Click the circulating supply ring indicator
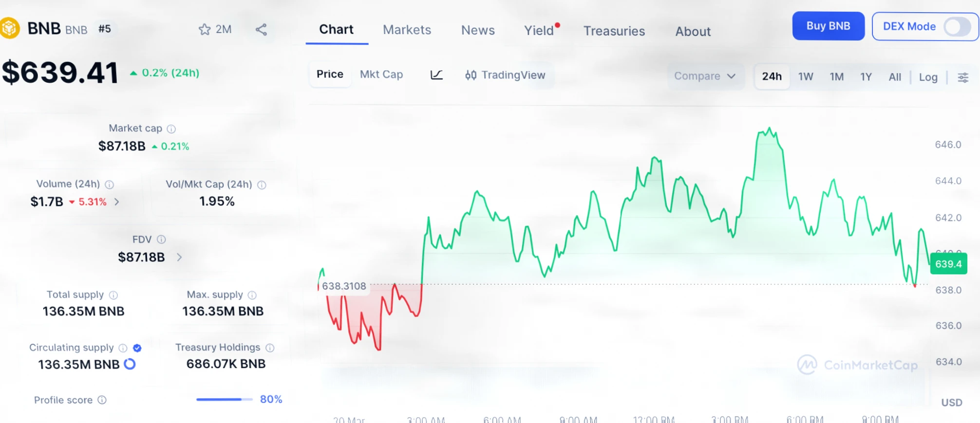The width and height of the screenshot is (980, 423). coord(130,364)
